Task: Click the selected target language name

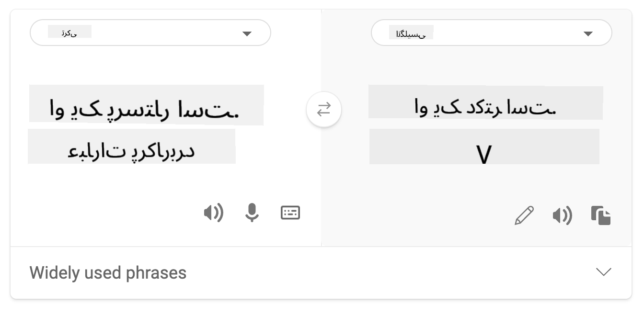Action: coord(411,33)
